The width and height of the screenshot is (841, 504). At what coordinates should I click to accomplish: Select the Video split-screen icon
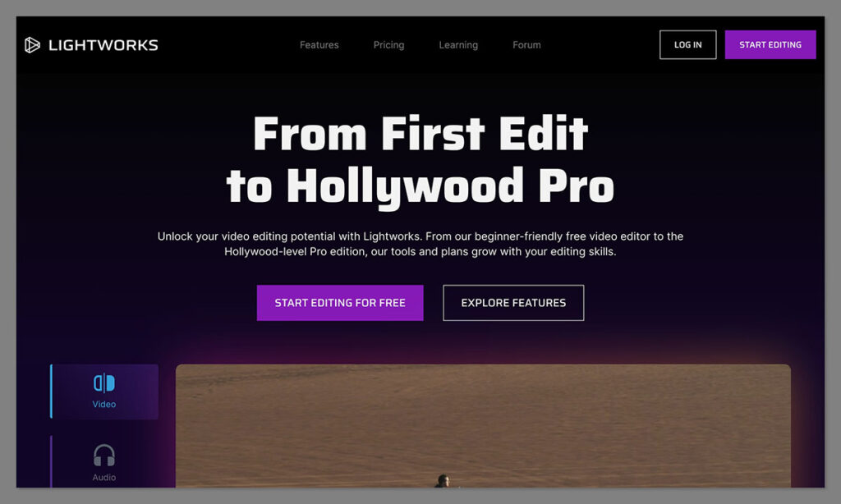(x=104, y=383)
